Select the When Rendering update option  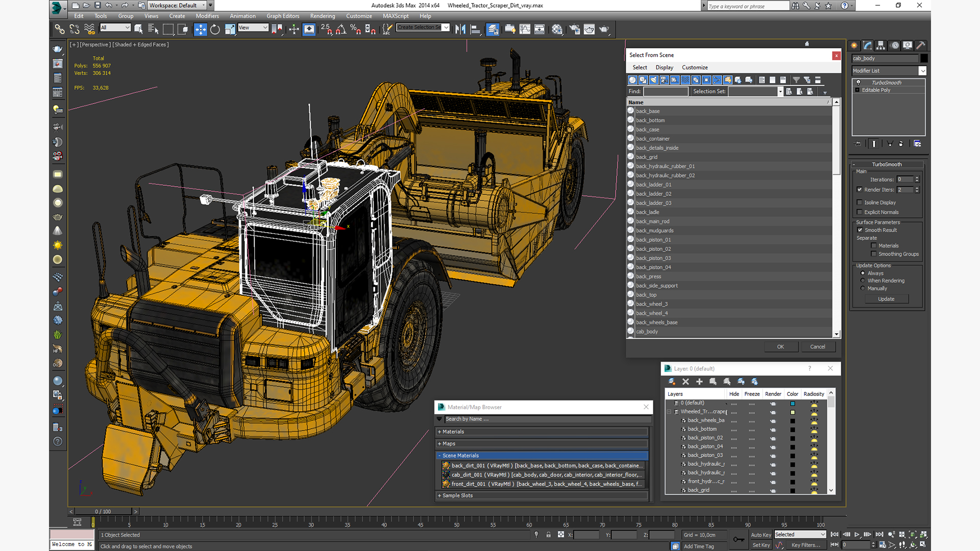click(863, 281)
